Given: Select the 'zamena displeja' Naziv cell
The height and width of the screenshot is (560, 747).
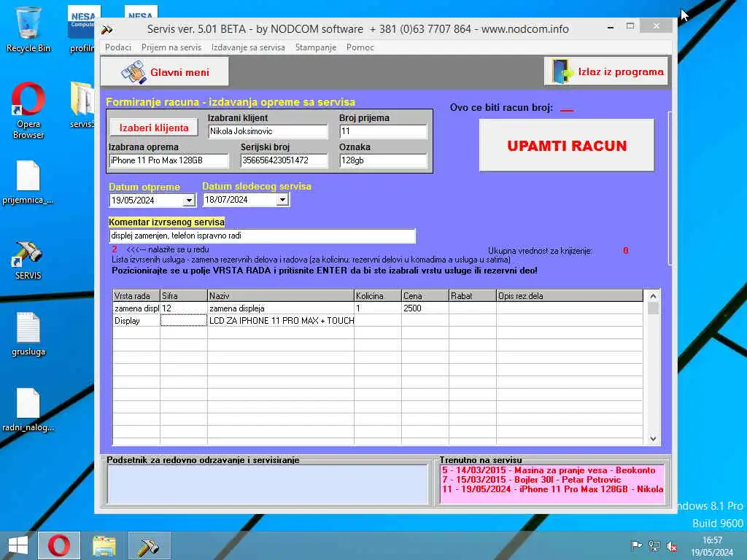Looking at the screenshot, I should (x=281, y=308).
